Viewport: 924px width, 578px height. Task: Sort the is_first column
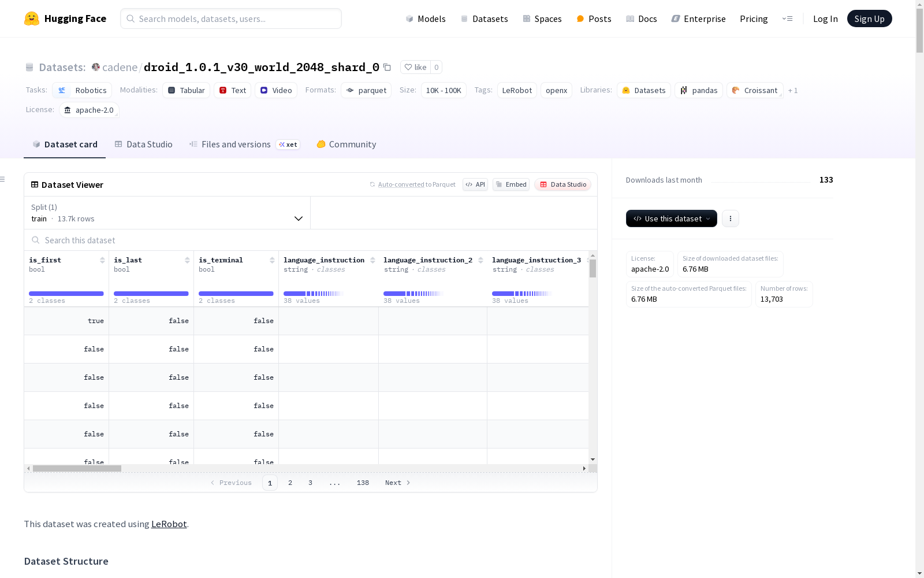coord(102,260)
